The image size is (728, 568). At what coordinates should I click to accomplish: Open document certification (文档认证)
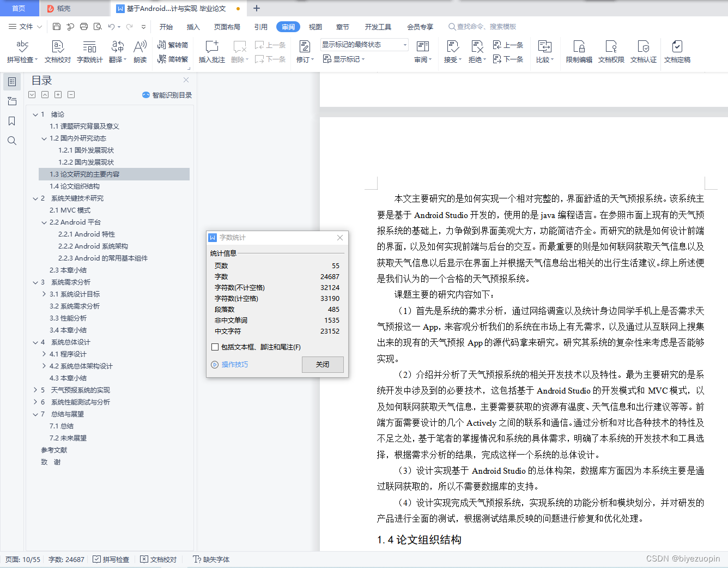pyautogui.click(x=643, y=52)
